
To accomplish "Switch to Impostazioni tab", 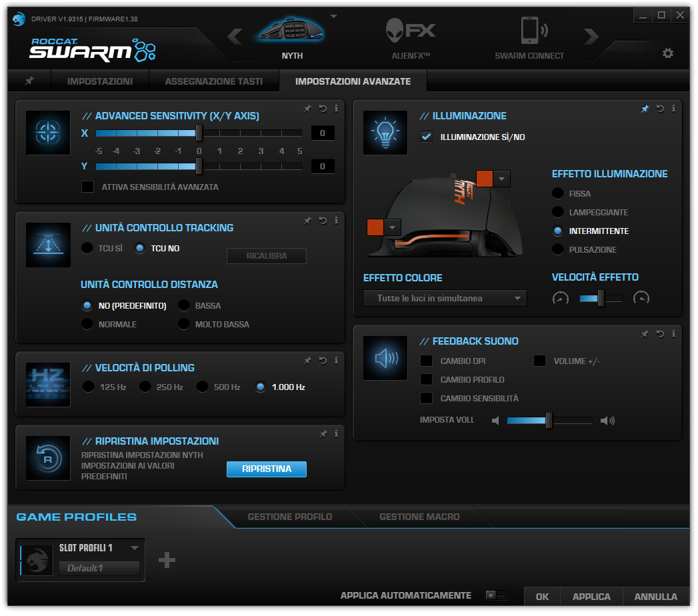I will [100, 81].
